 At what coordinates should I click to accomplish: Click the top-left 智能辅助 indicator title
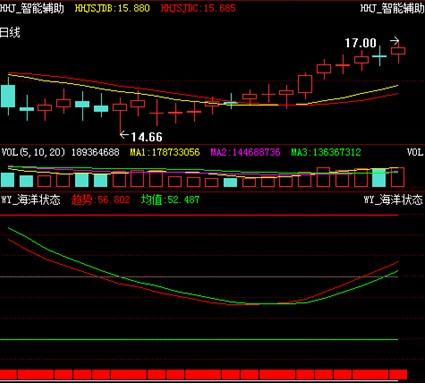[x=32, y=8]
